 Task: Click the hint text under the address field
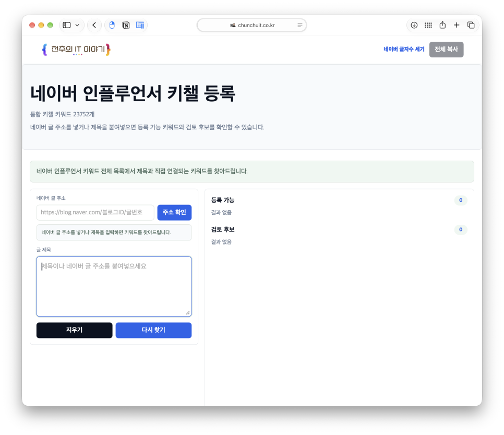point(114,232)
